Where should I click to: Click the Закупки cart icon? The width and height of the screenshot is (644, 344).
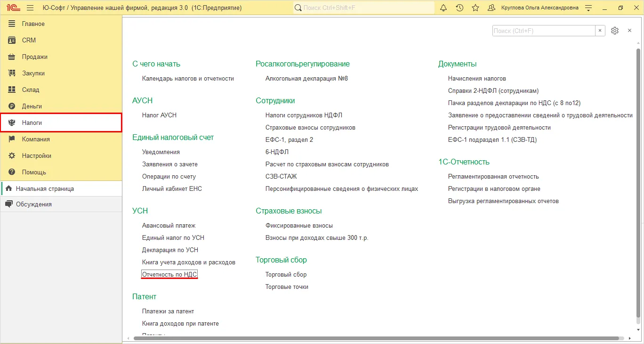pyautogui.click(x=12, y=73)
